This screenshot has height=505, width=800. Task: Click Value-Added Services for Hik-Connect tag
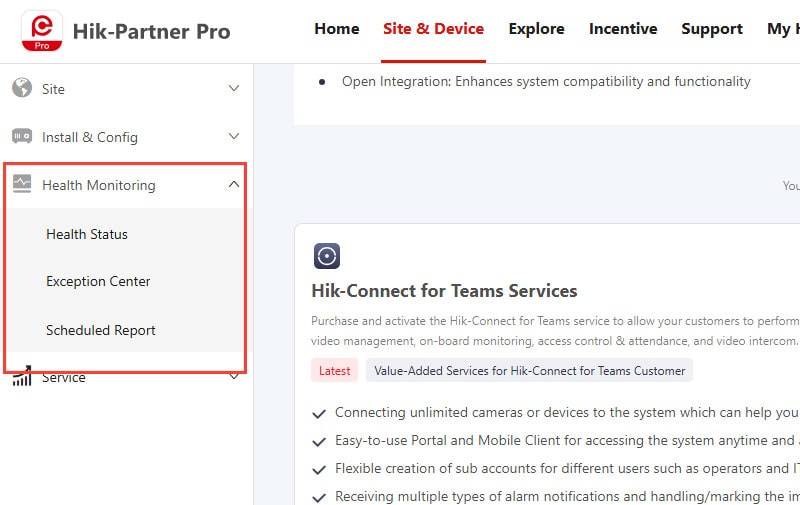coord(529,371)
